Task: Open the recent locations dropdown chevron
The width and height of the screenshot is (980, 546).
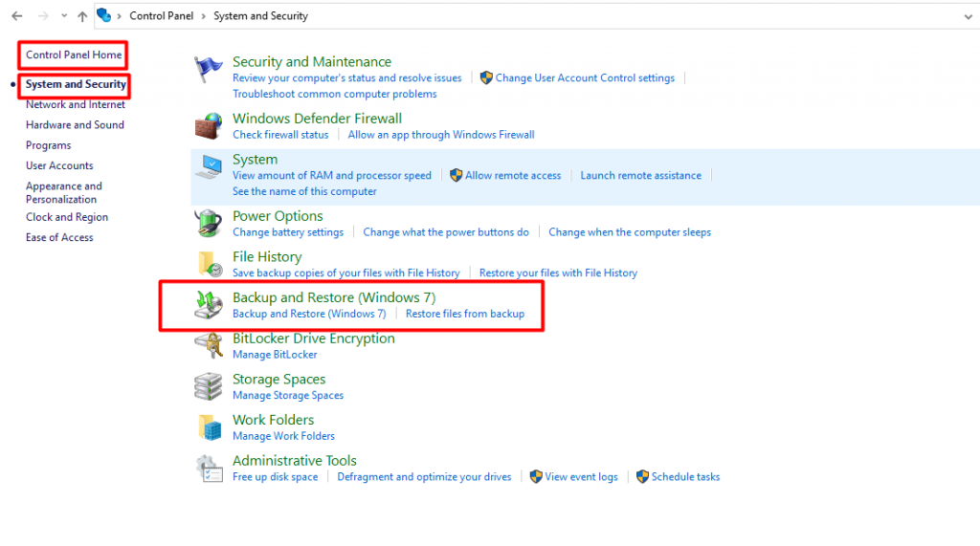Action: point(64,16)
